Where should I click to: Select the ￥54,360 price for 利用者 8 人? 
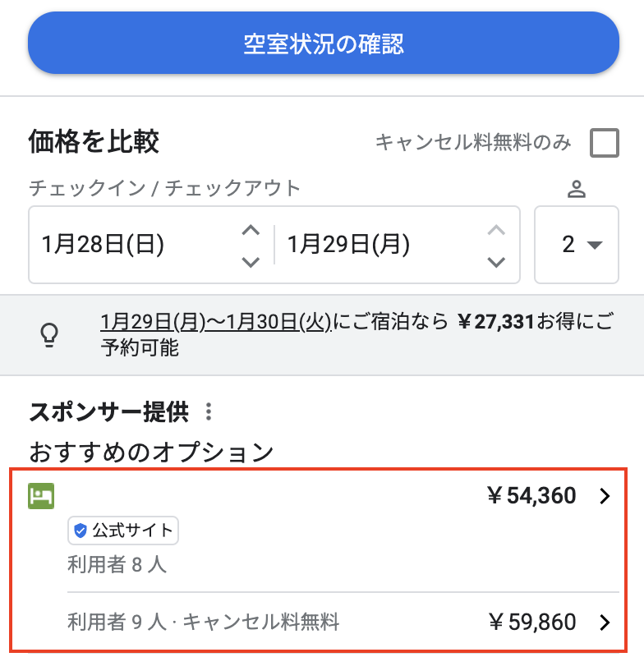point(531,496)
